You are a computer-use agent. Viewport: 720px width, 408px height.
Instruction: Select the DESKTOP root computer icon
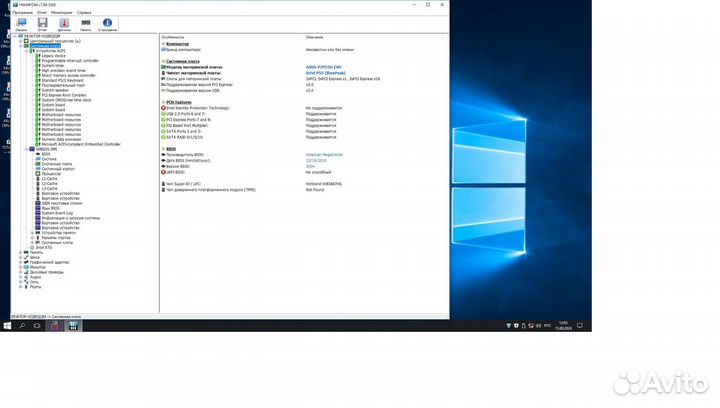point(21,36)
